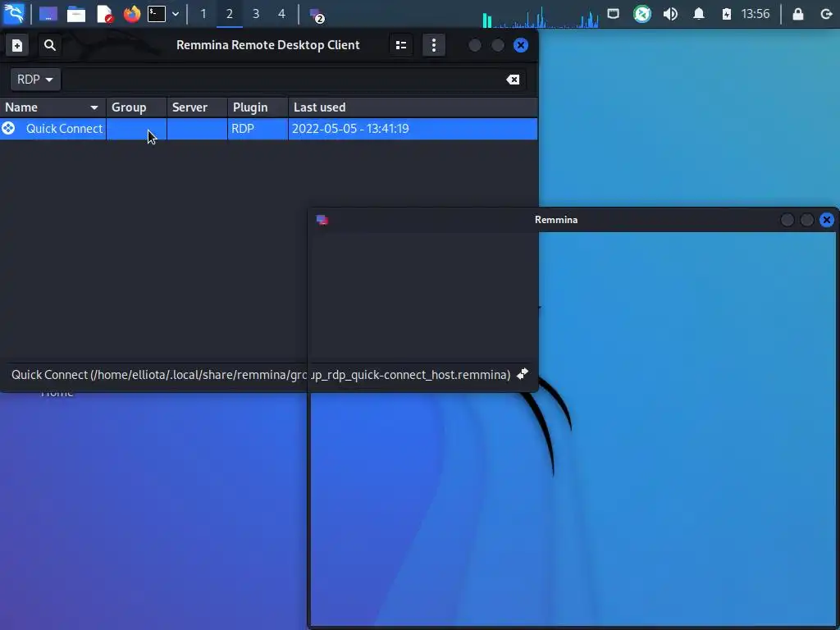Click the 13:56 clock
This screenshot has width=840, height=630.
pos(756,14)
